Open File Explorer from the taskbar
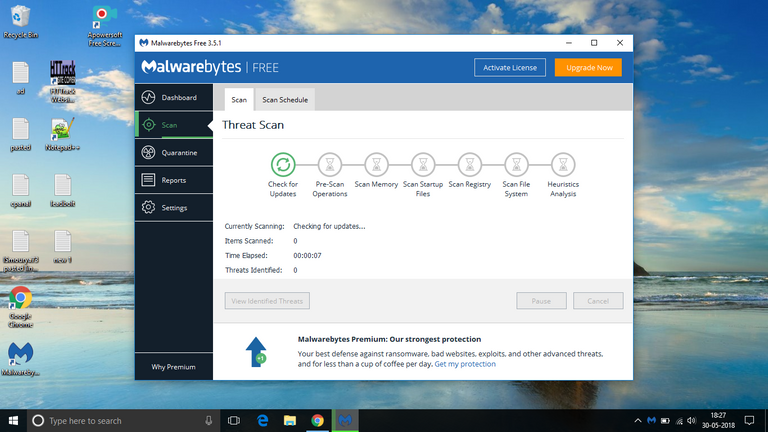Screen dimensions: 768x432 point(290,421)
